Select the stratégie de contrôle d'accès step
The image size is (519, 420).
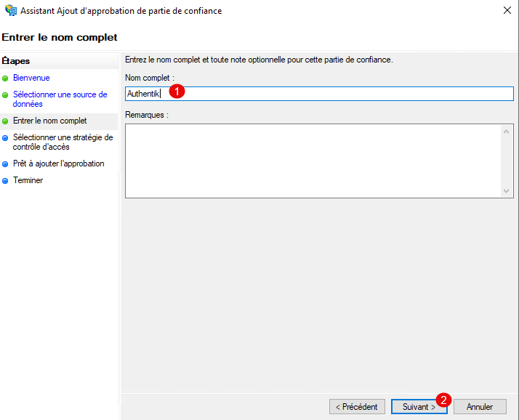pyautogui.click(x=63, y=142)
